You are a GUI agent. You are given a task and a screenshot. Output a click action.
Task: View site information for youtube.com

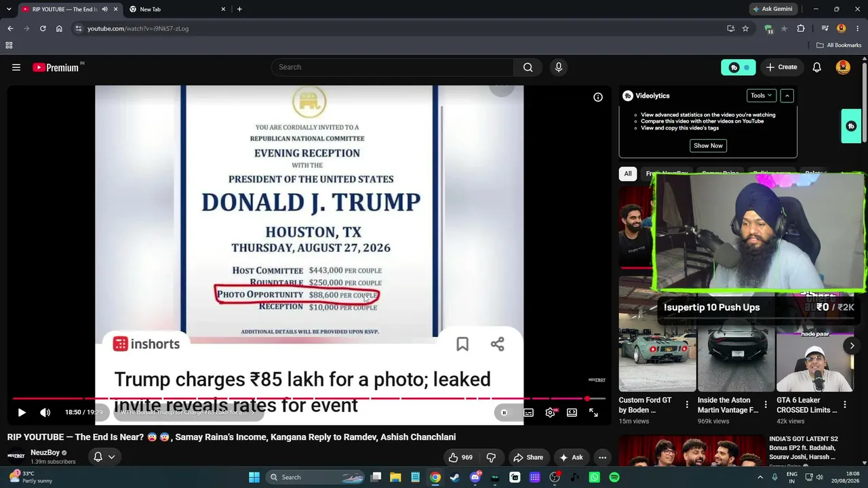pyautogui.click(x=78, y=28)
